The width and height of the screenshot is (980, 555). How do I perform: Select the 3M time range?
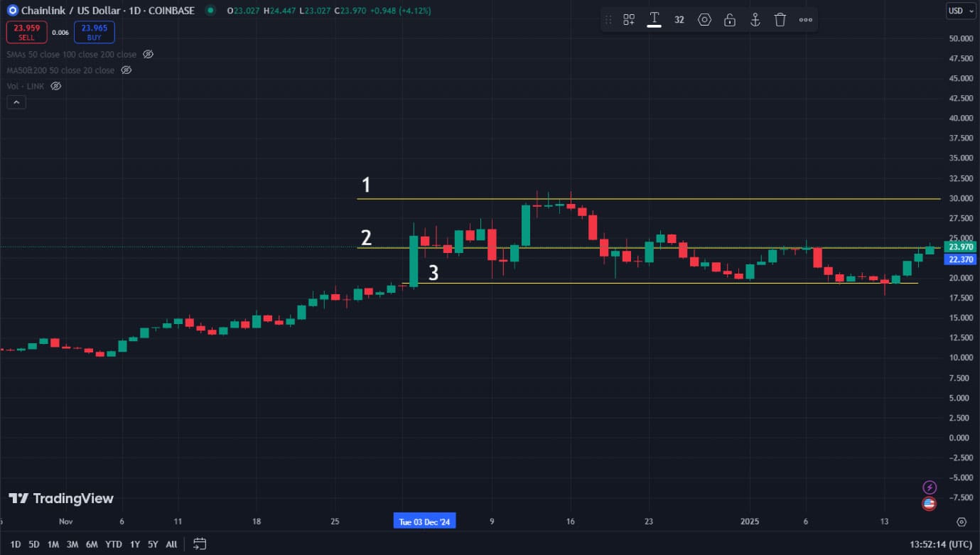[72, 544]
